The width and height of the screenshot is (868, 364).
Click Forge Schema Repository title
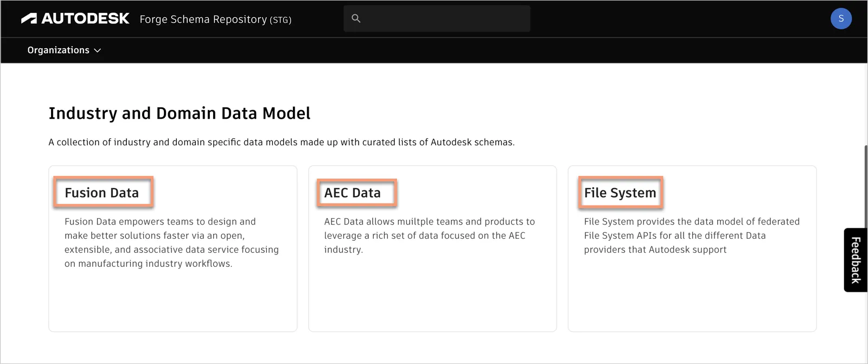(x=215, y=20)
